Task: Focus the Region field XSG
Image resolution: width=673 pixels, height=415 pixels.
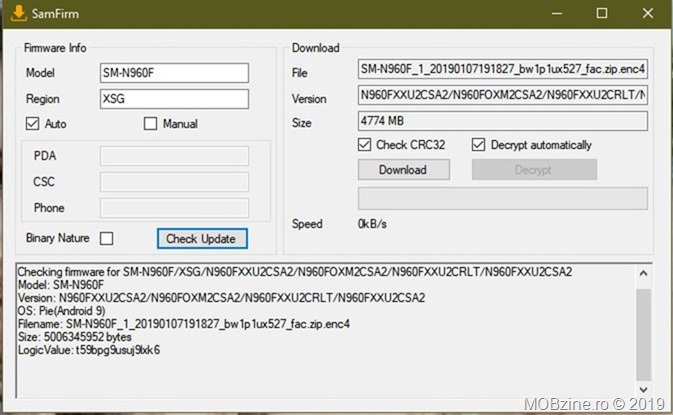Action: pos(174,99)
